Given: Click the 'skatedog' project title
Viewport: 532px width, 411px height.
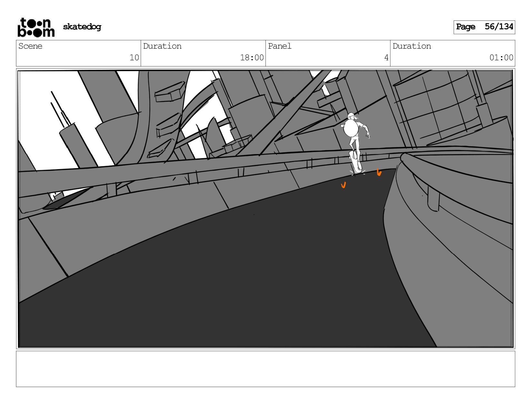Looking at the screenshot, I should (82, 27).
